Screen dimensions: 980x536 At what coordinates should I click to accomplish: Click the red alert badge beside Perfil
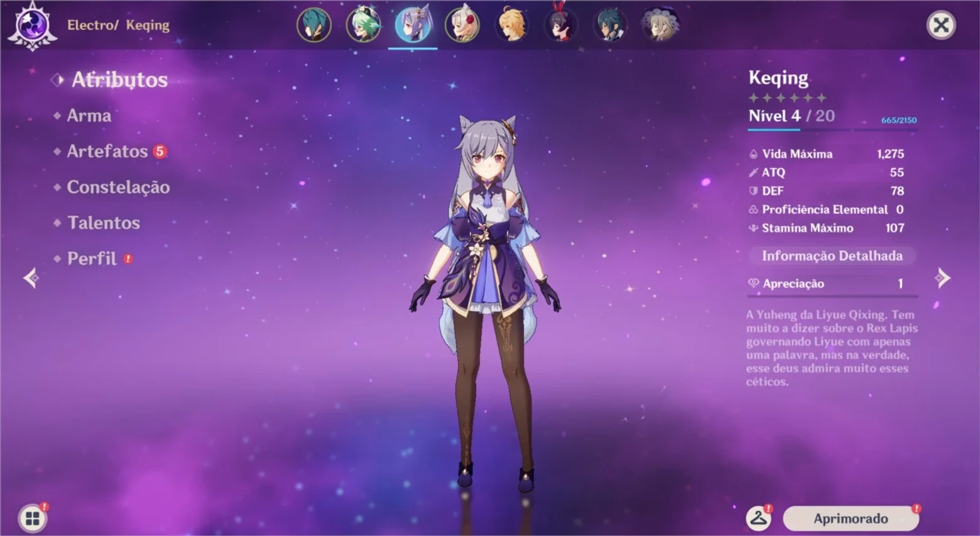click(128, 259)
